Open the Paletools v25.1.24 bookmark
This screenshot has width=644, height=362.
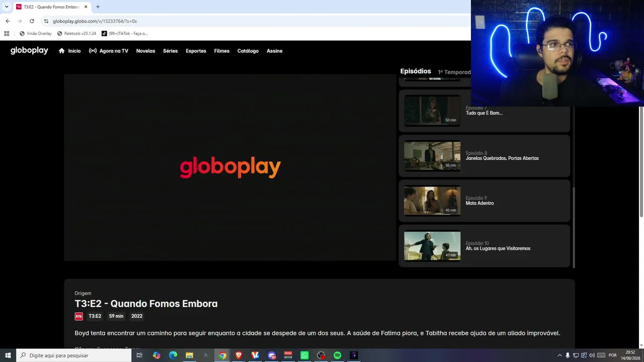[76, 34]
